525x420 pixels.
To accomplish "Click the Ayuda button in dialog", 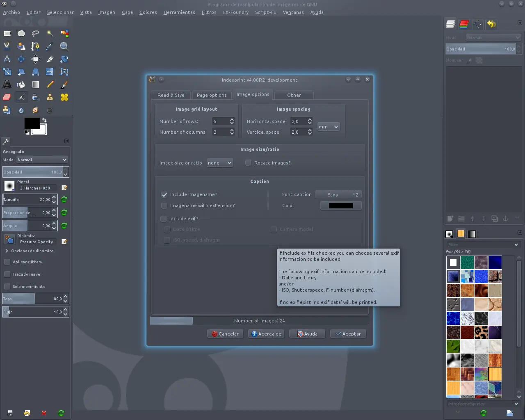I will pyautogui.click(x=307, y=334).
